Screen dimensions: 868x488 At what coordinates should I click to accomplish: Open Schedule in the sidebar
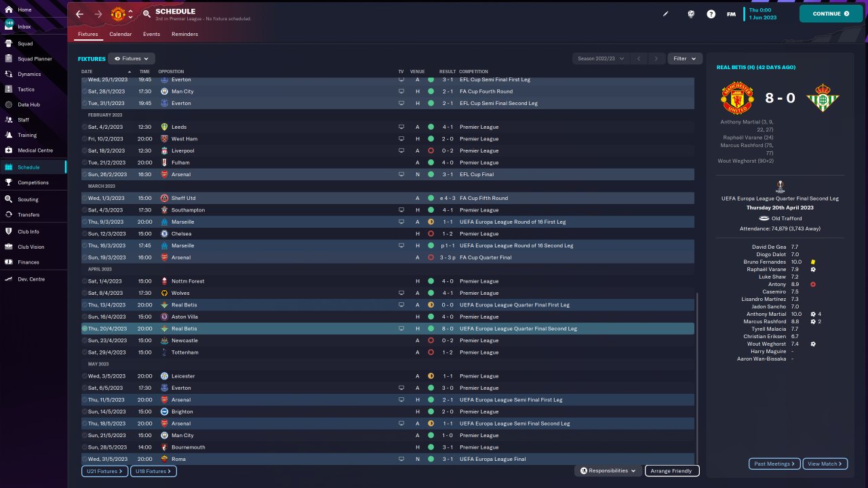tap(34, 167)
